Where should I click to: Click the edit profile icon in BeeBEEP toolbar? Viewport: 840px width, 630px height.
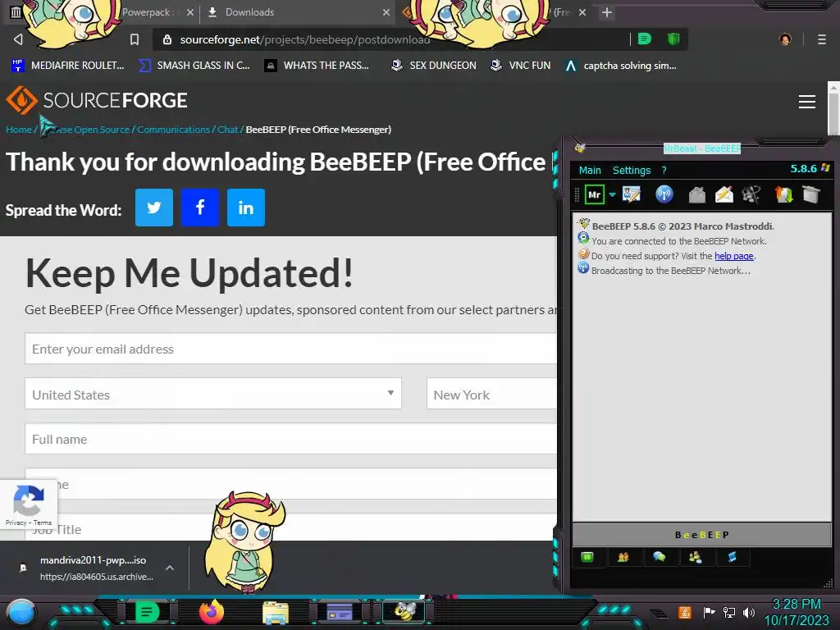click(x=632, y=194)
